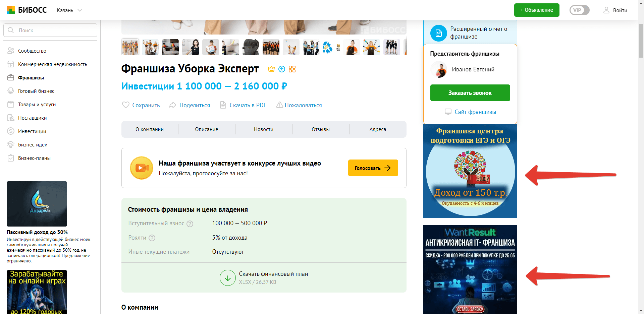Image resolution: width=644 pixels, height=314 pixels.
Task: Switch to the Адреса tab
Action: point(378,129)
